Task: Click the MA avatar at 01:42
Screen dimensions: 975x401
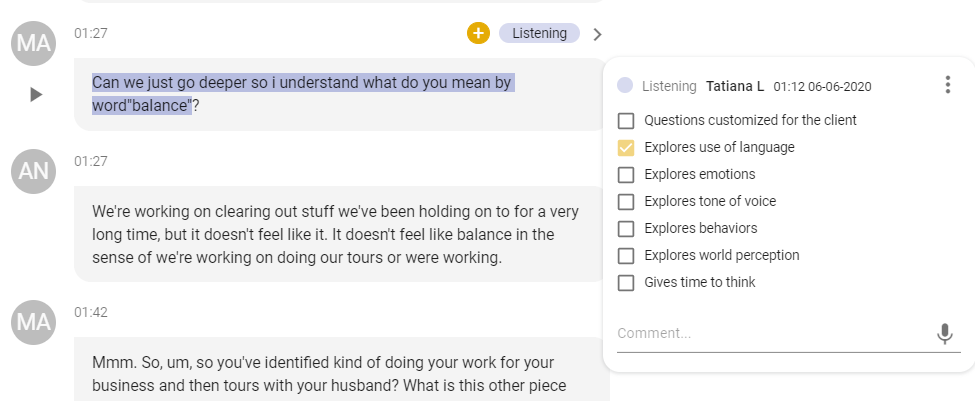Action: point(34,322)
